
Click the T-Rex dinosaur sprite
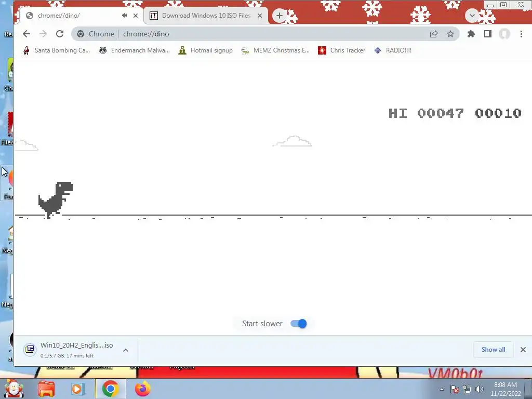[55, 199]
